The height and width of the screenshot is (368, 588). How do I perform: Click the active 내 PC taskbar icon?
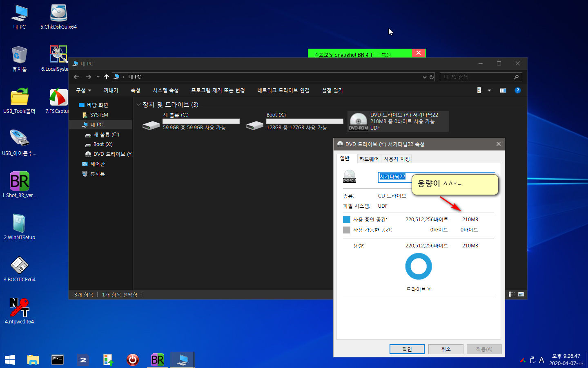pyautogui.click(x=182, y=360)
